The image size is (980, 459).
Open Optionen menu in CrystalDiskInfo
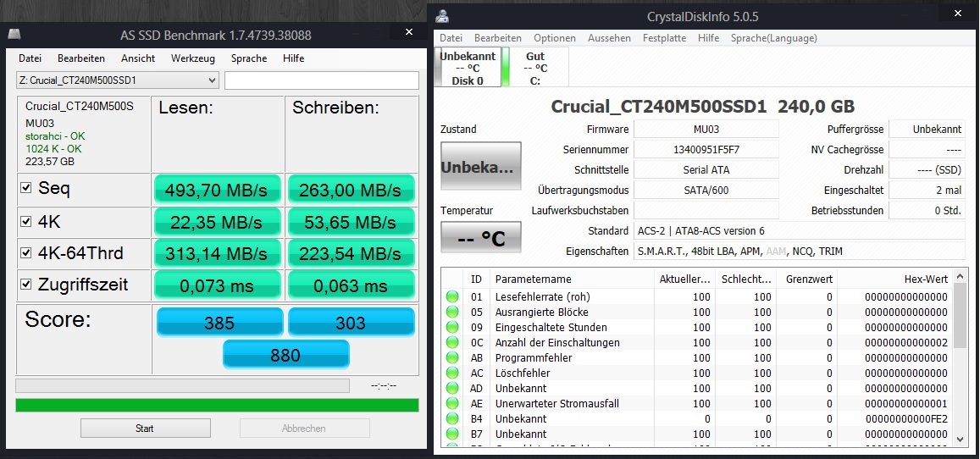point(555,38)
